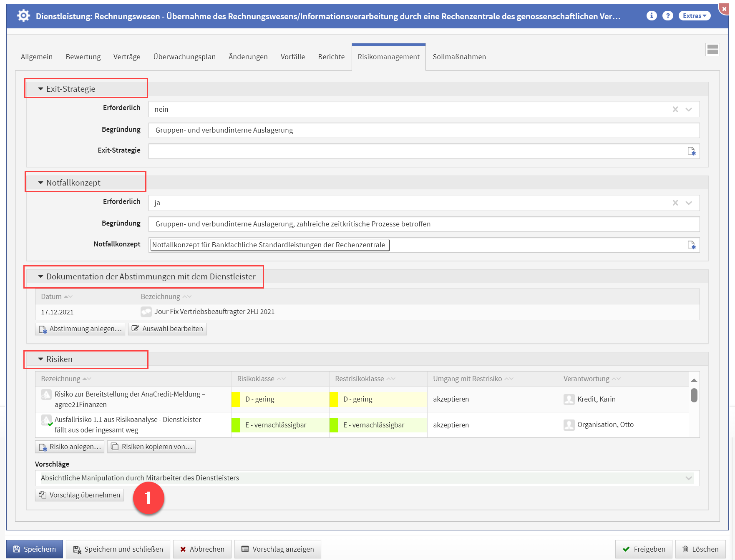
Task: Click the Kredit, Karin person avatar
Action: click(569, 399)
